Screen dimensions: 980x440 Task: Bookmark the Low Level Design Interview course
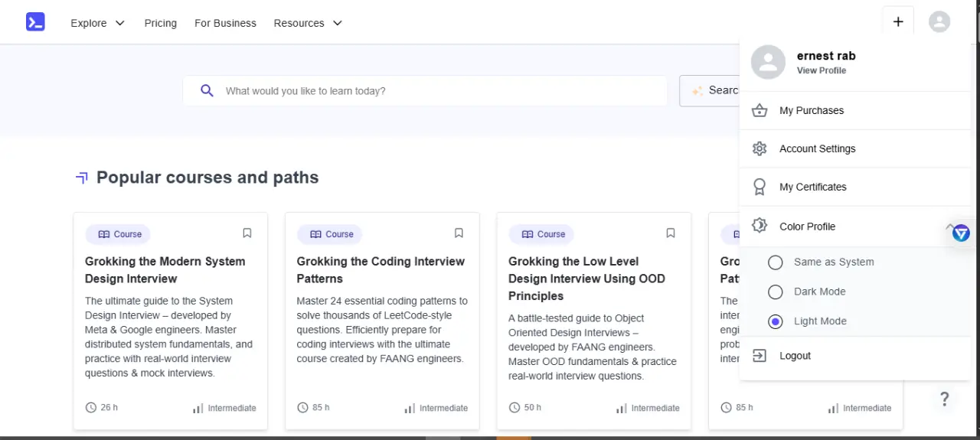coord(670,233)
